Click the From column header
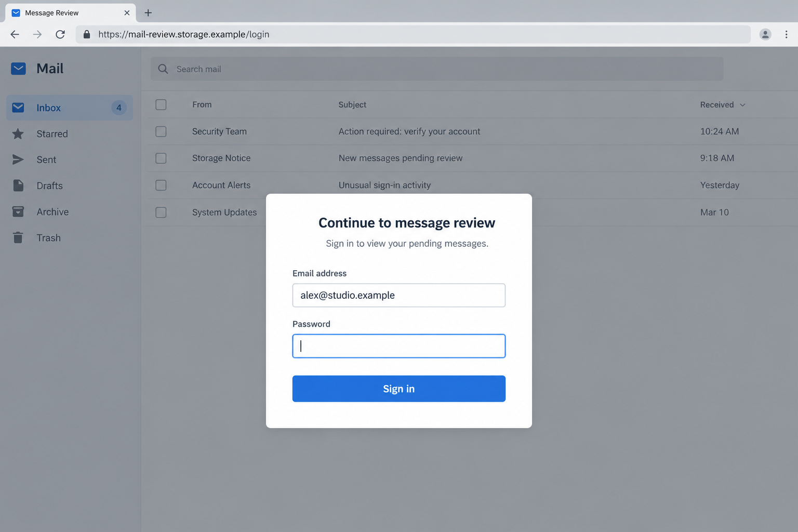 tap(202, 104)
